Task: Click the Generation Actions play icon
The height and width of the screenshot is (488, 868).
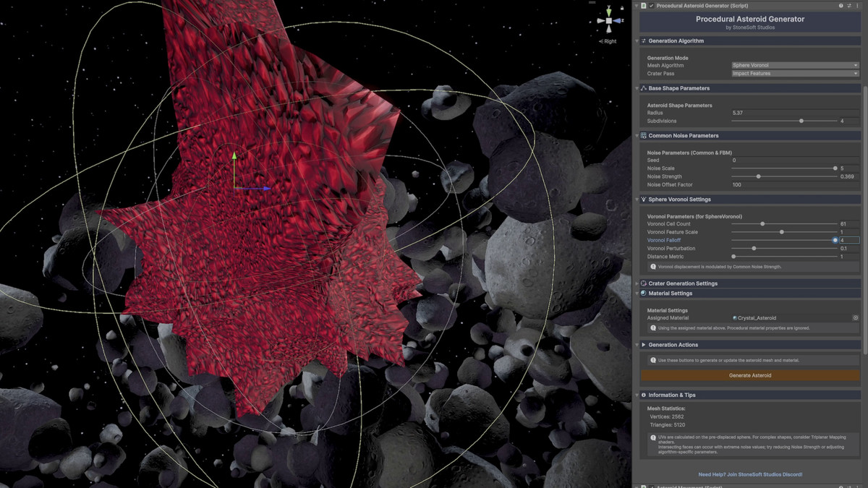Action: click(x=644, y=345)
